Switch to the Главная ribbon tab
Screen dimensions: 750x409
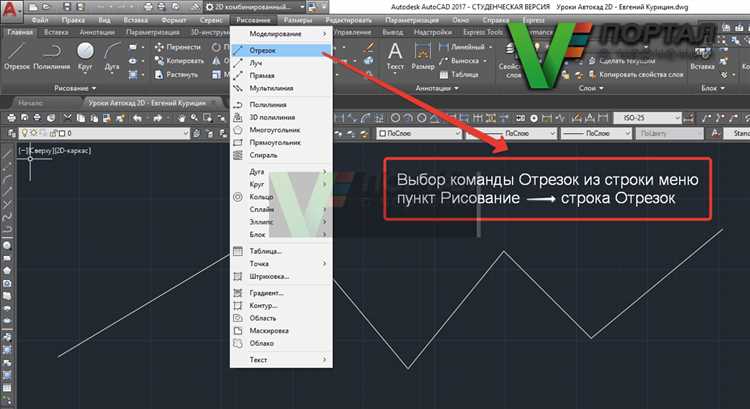(x=20, y=32)
